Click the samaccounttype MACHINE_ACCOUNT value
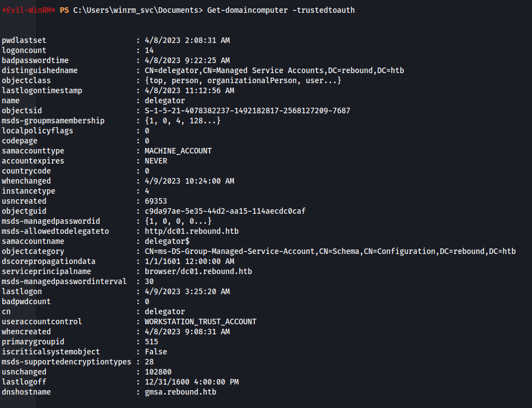The image size is (532, 408). pyautogui.click(x=178, y=151)
